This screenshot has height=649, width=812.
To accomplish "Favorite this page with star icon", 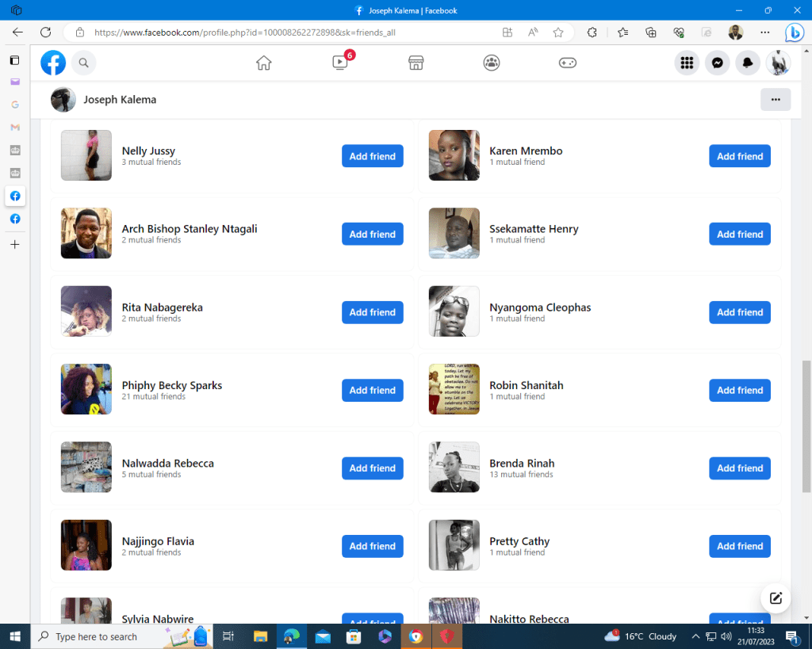I will 558,32.
